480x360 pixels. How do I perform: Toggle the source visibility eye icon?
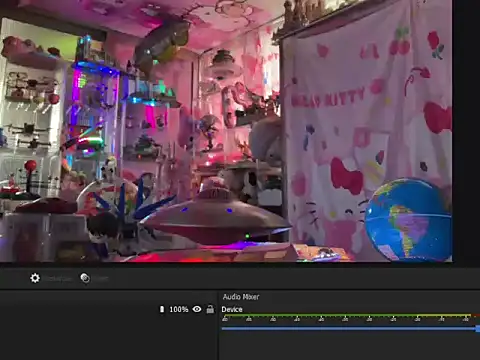pyautogui.click(x=197, y=309)
